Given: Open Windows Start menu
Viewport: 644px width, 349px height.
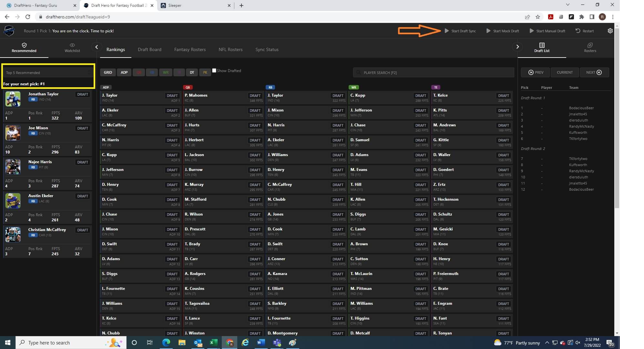Looking at the screenshot, I should (x=8, y=343).
